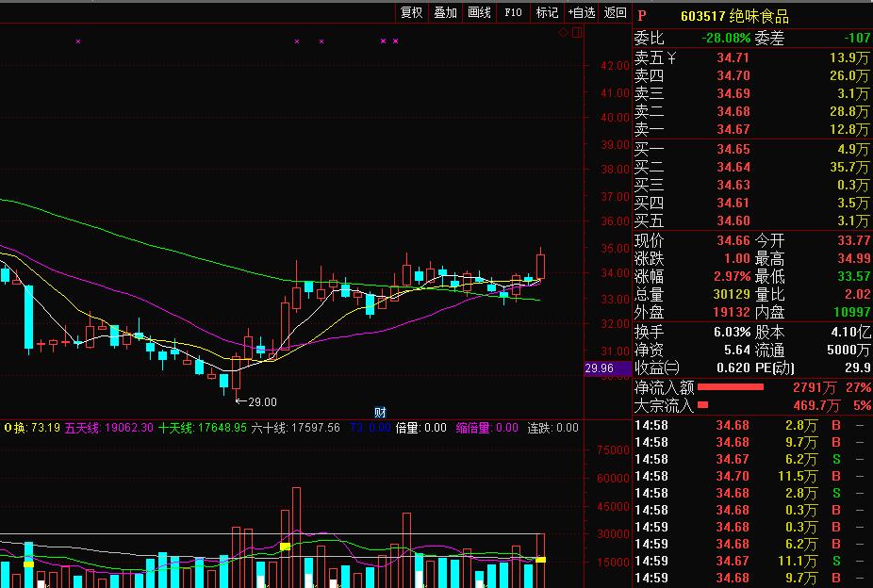Open the 叠加 overlay option
Image resolution: width=873 pixels, height=588 pixels.
pyautogui.click(x=445, y=12)
